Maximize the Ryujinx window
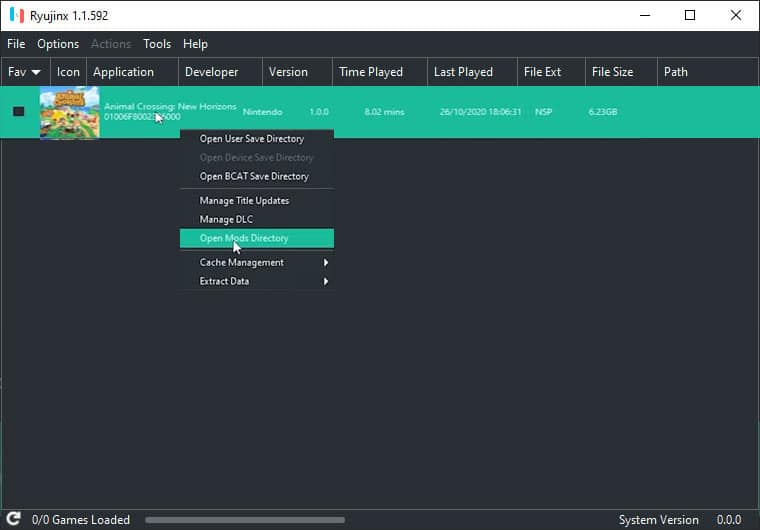This screenshot has width=760, height=530. pyautogui.click(x=690, y=16)
